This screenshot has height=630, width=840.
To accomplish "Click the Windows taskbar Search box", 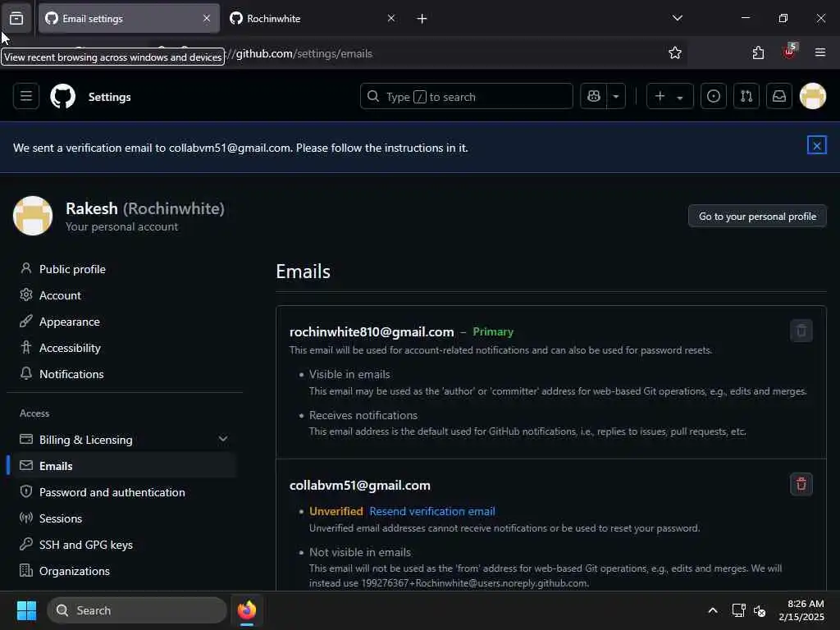I will pos(137,610).
